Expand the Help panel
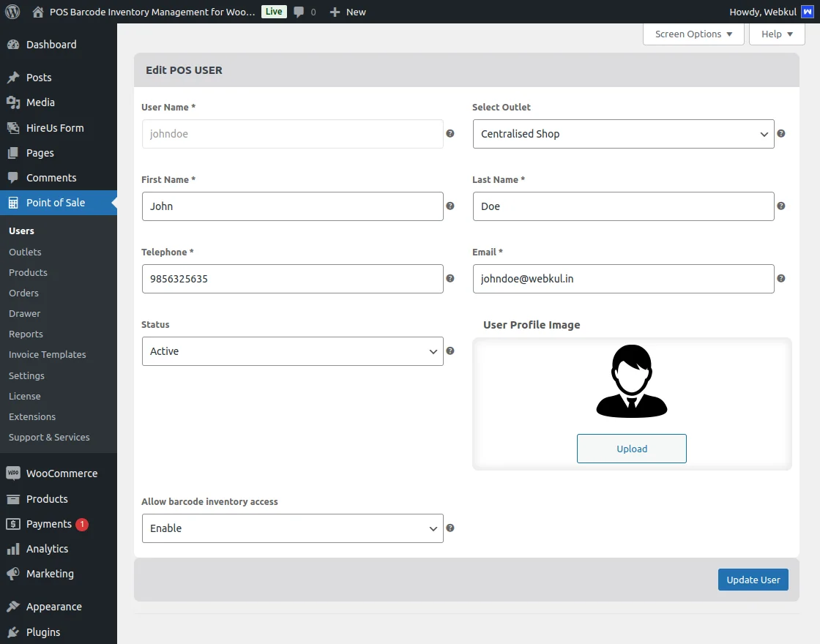820x644 pixels. (776, 34)
